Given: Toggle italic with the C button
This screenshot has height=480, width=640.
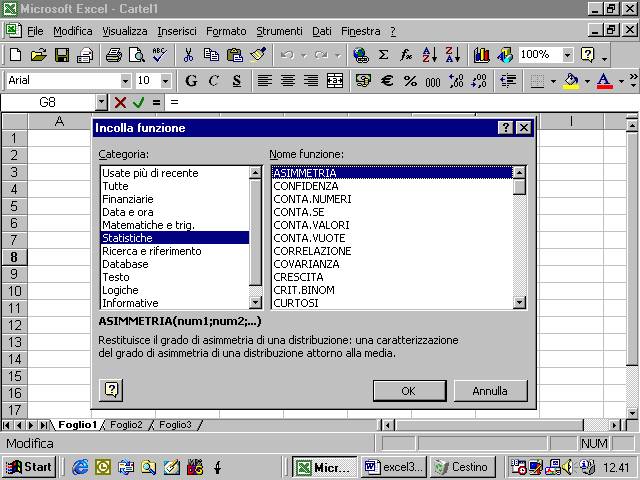Looking at the screenshot, I should pos(214,80).
